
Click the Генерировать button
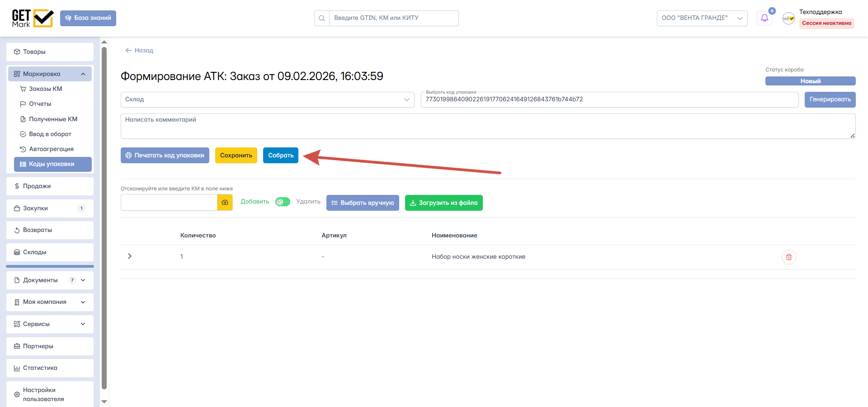pyautogui.click(x=830, y=99)
